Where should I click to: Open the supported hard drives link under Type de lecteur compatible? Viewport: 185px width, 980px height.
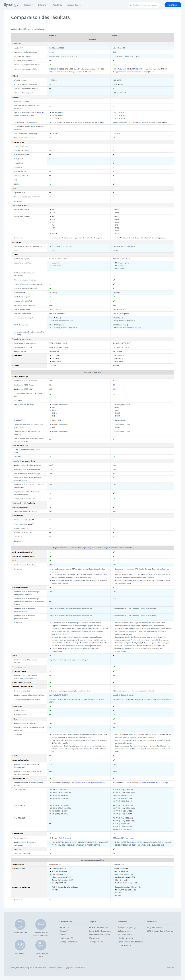click(x=29, y=114)
